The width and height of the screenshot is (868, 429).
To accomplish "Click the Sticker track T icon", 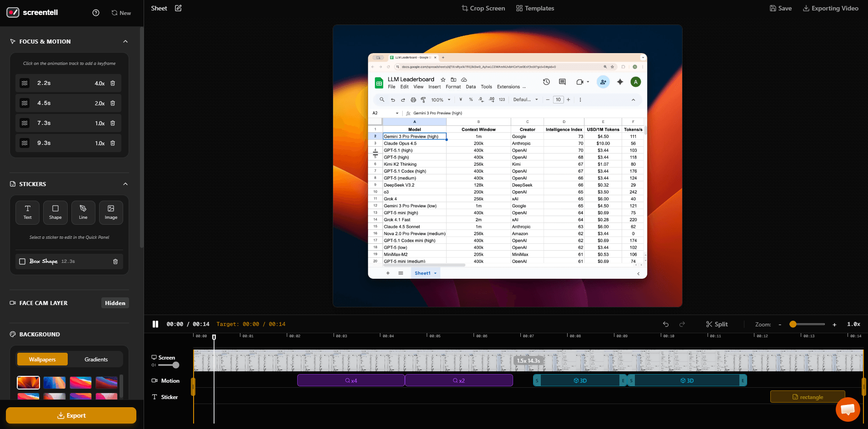I will coord(155,397).
